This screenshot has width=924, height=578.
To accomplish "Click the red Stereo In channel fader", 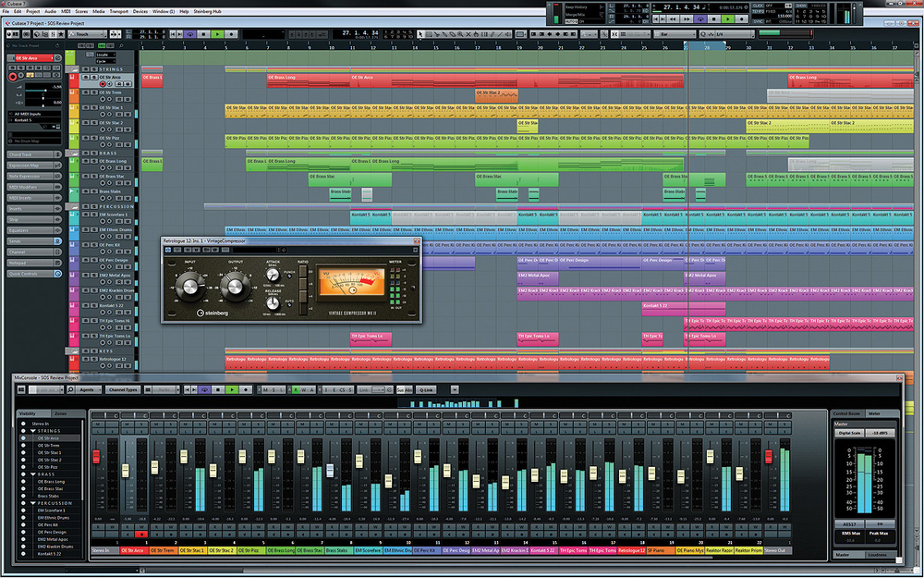I will click(96, 456).
